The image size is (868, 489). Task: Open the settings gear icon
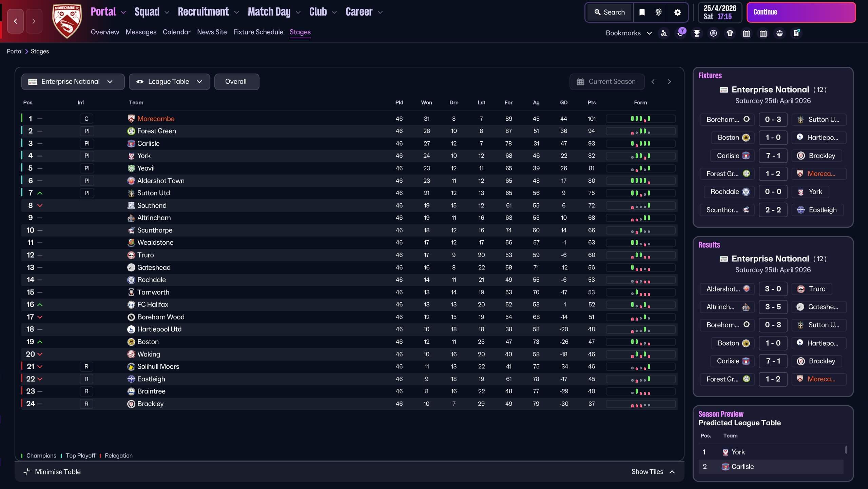[677, 13]
